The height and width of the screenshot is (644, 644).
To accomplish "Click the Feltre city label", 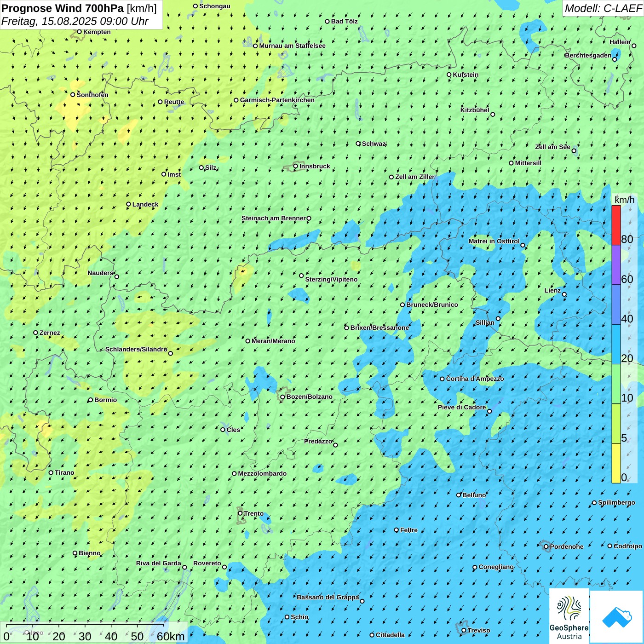I will point(409,530).
